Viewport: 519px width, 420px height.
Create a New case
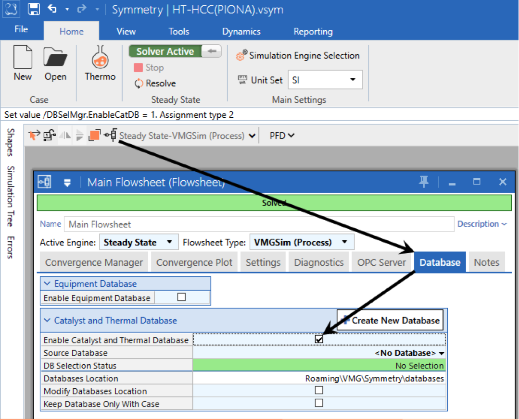(23, 63)
